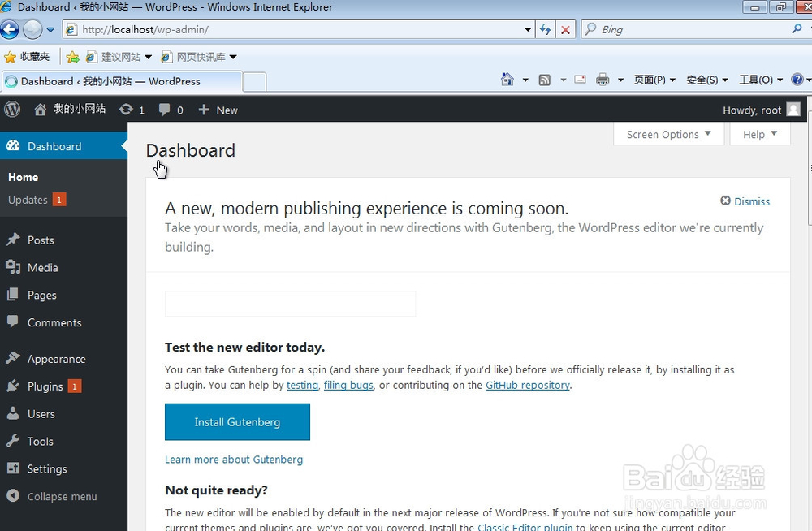Expand Screen Options panel

[x=668, y=134]
